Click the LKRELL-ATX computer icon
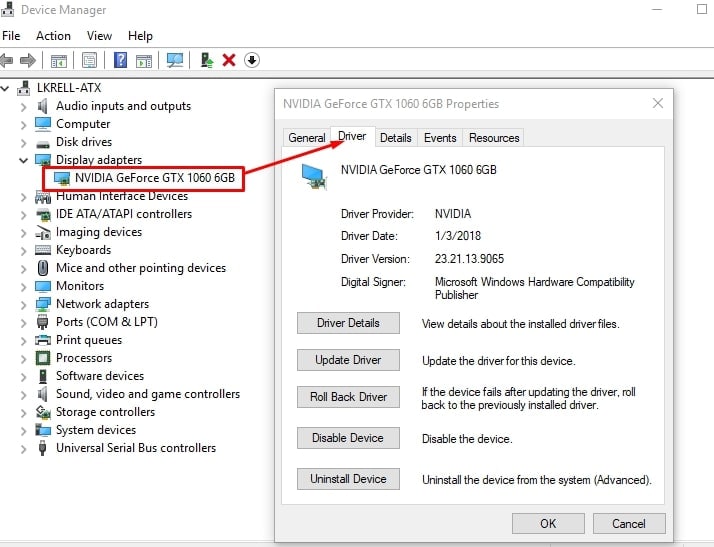The width and height of the screenshot is (714, 547). point(24,88)
